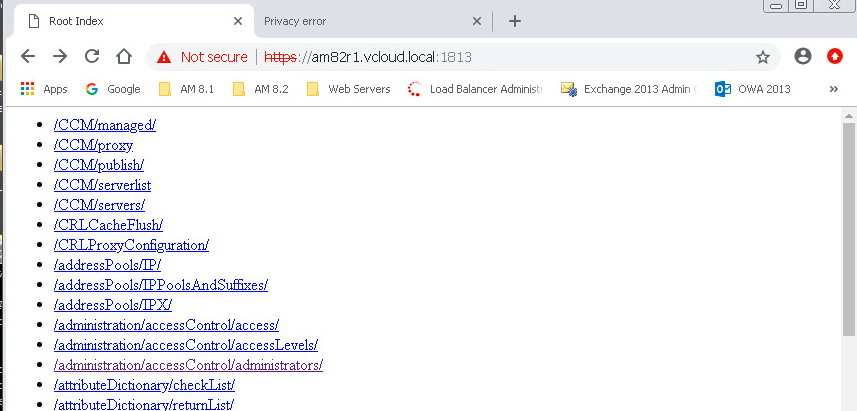Open the /addressPools/IPPoolsAndSuffixes/ link
The height and width of the screenshot is (411, 857).
[161, 285]
